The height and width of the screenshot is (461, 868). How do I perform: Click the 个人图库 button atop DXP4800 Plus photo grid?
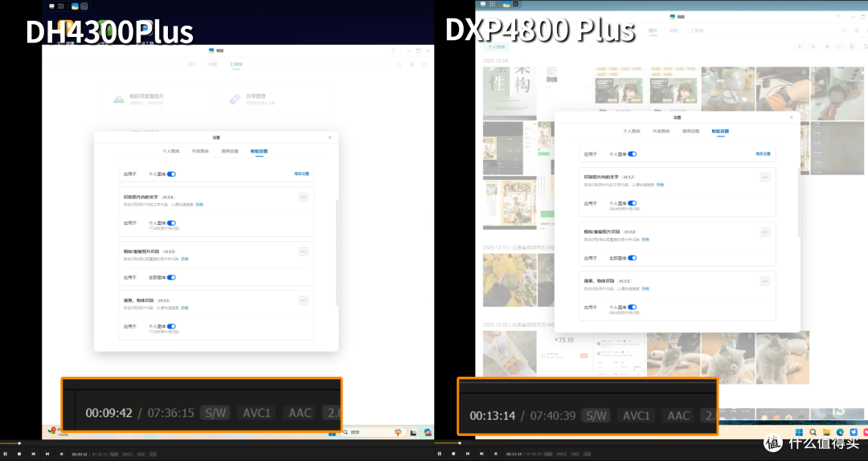pos(496,47)
